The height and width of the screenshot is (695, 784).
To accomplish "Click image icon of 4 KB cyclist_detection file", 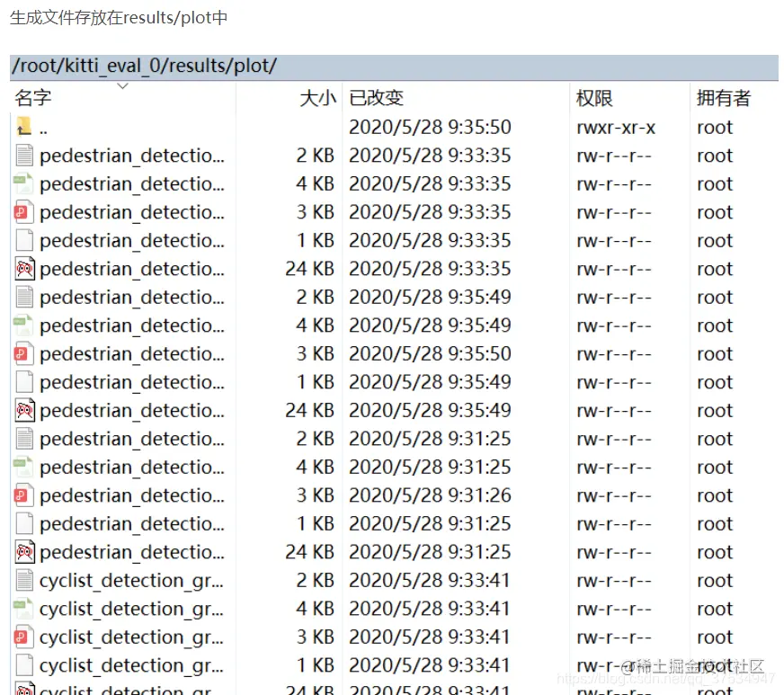I will pyautogui.click(x=24, y=609).
